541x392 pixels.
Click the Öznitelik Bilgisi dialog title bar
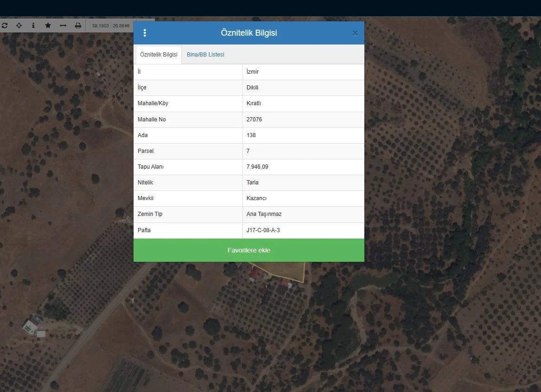(x=249, y=33)
